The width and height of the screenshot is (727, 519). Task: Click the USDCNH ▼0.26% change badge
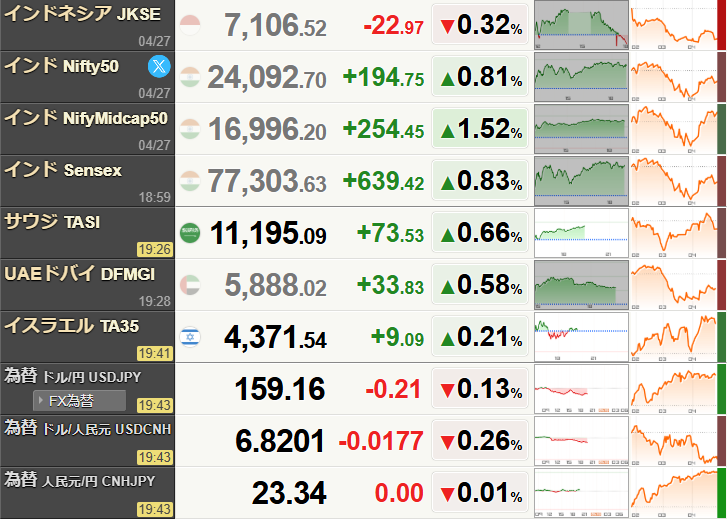tap(480, 441)
